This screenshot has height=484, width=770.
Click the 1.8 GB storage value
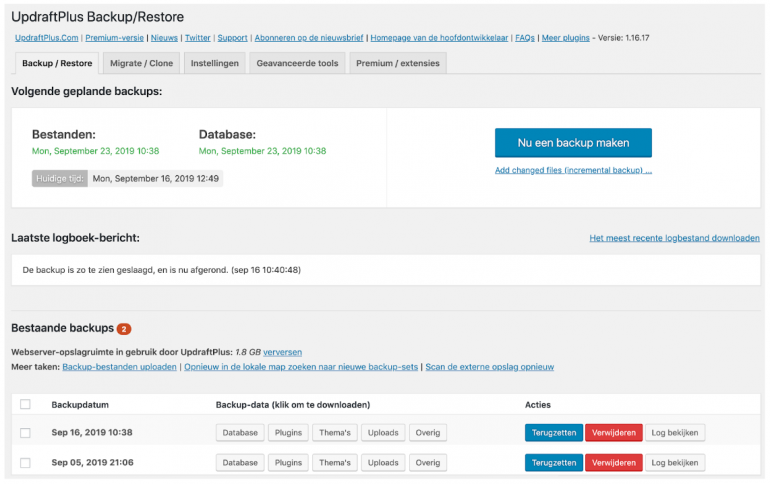click(248, 352)
